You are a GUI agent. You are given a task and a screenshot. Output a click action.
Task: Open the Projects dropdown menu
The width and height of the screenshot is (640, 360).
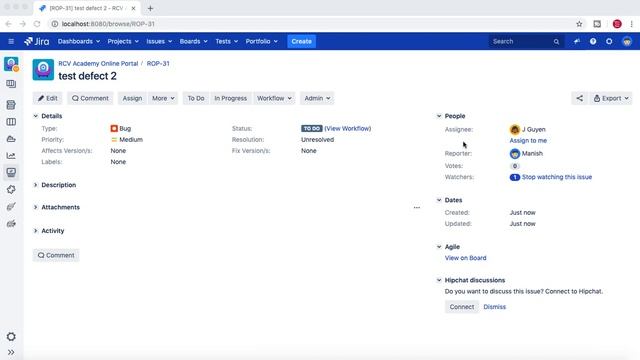(x=123, y=41)
